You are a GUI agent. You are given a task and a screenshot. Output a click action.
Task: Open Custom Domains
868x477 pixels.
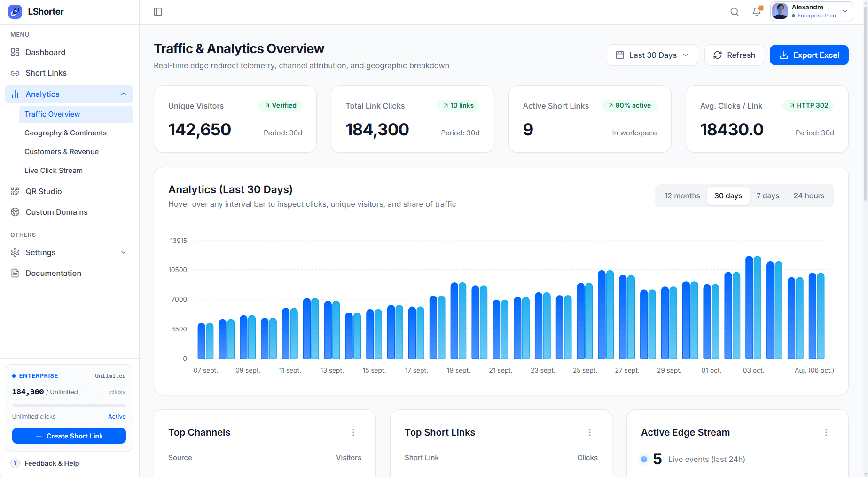pyautogui.click(x=69, y=212)
